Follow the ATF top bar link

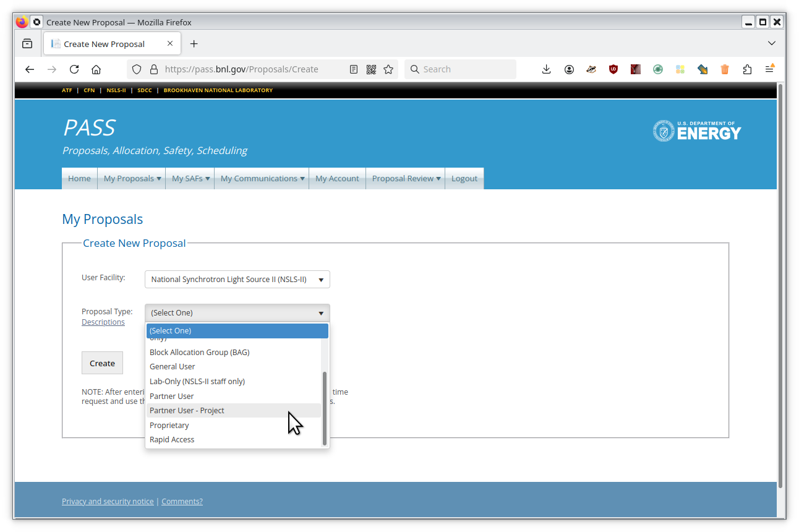click(x=67, y=90)
